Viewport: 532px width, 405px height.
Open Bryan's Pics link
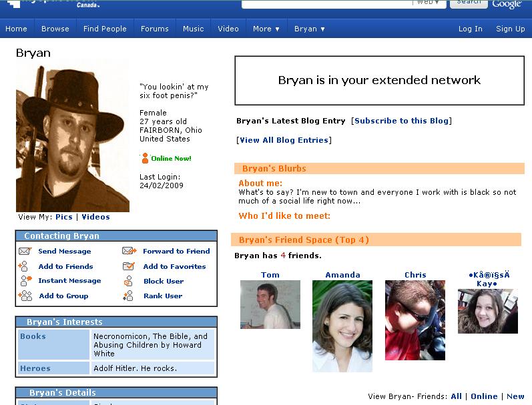(x=64, y=217)
